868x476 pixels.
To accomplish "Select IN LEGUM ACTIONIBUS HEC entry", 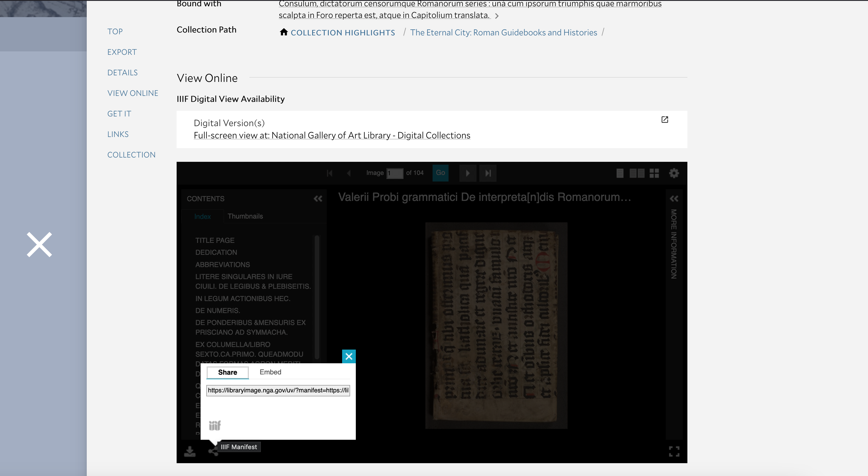I will click(243, 299).
